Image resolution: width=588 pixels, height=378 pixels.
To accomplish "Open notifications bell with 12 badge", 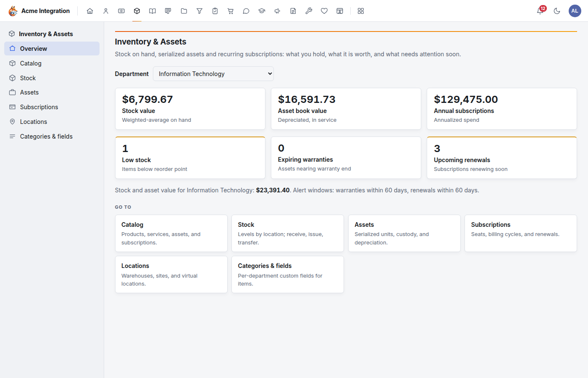I will [x=541, y=11].
